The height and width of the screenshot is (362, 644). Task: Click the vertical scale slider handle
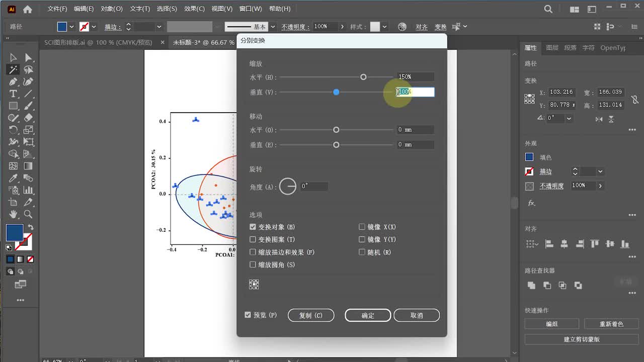coord(336,92)
